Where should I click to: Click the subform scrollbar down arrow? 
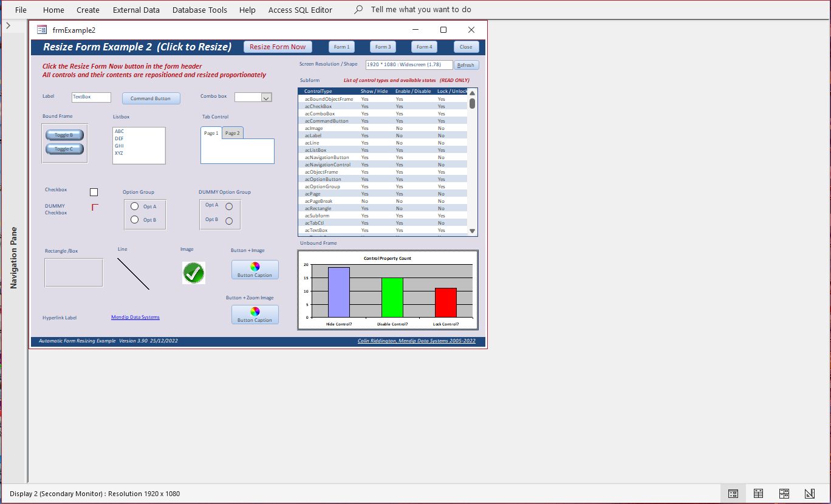(473, 231)
